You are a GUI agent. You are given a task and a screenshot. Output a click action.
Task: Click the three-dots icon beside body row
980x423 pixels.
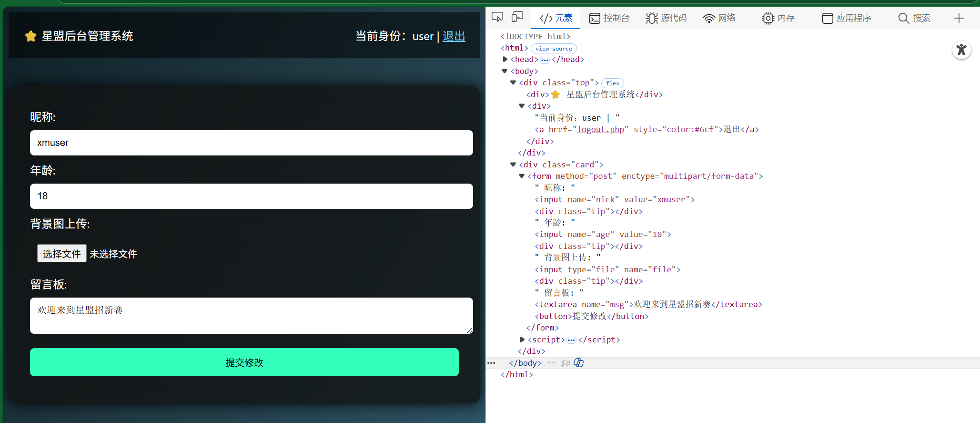coord(491,363)
